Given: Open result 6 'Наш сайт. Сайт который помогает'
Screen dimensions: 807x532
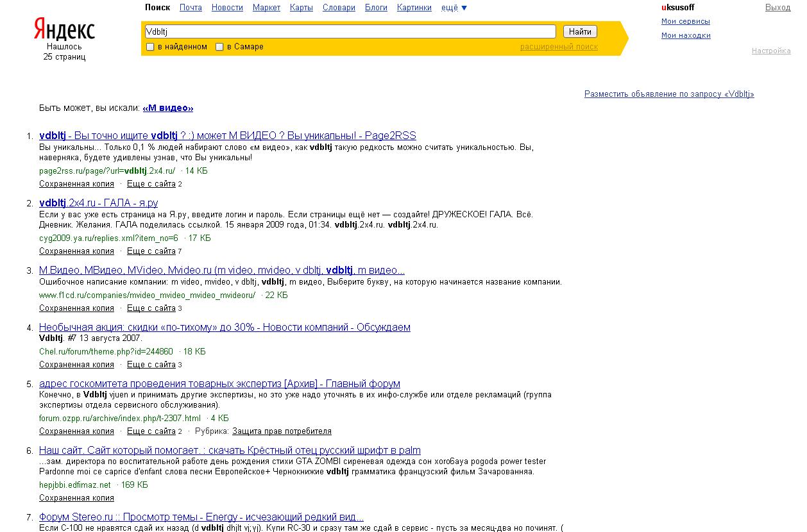Looking at the screenshot, I should point(230,451).
